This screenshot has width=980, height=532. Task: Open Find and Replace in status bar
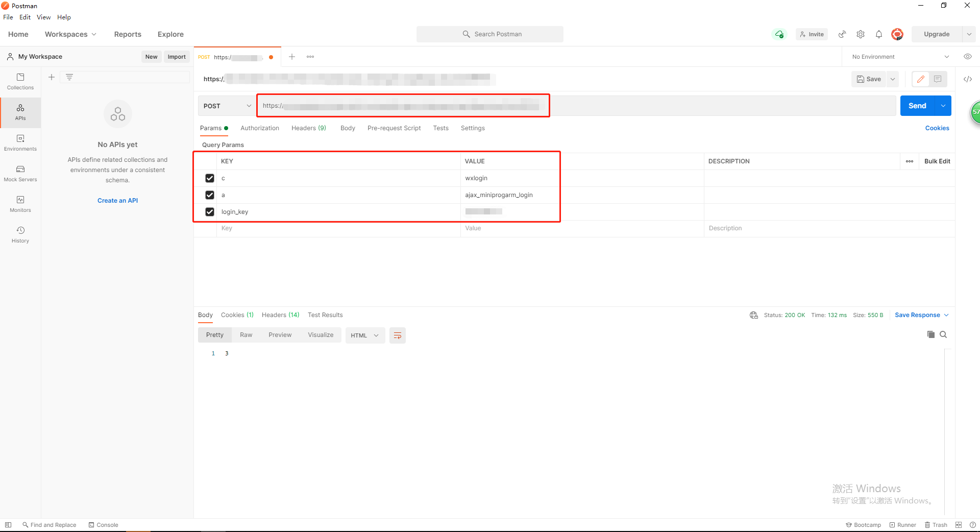(50, 525)
